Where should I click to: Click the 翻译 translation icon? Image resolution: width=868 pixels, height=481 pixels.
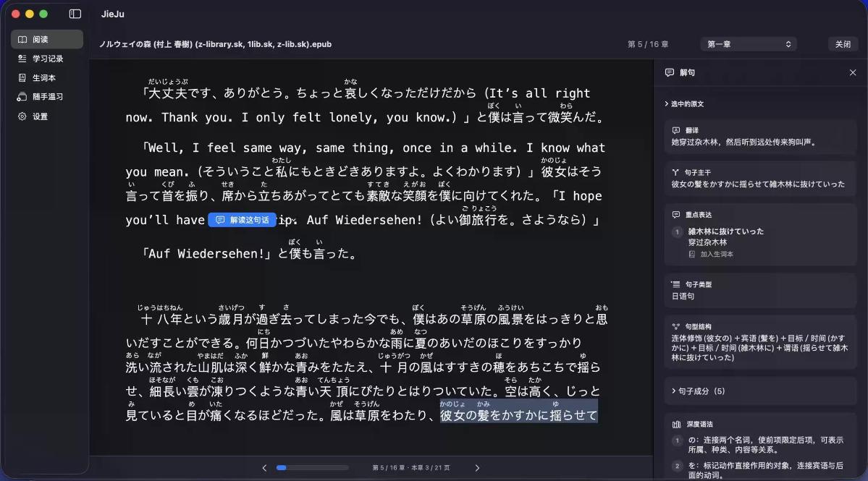pos(676,130)
